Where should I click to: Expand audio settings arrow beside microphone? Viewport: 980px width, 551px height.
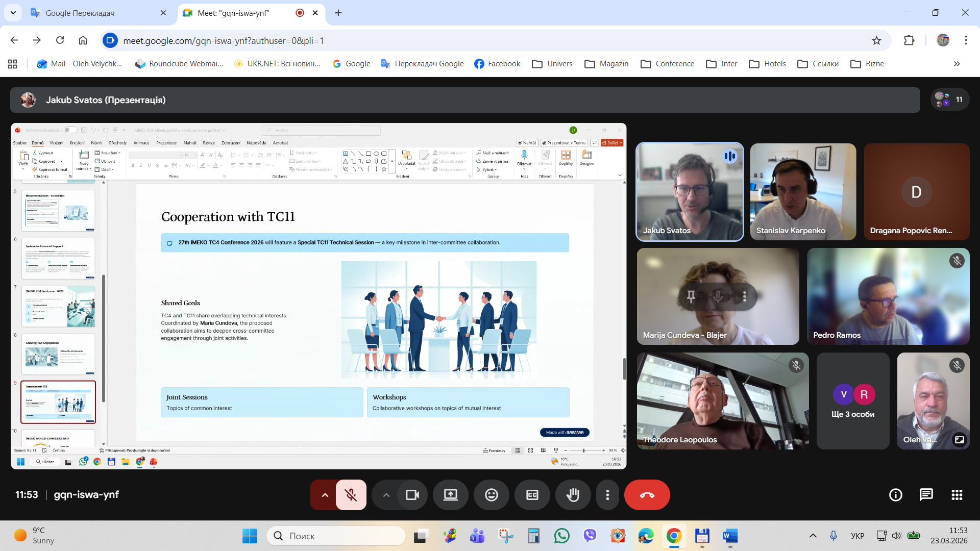[325, 495]
